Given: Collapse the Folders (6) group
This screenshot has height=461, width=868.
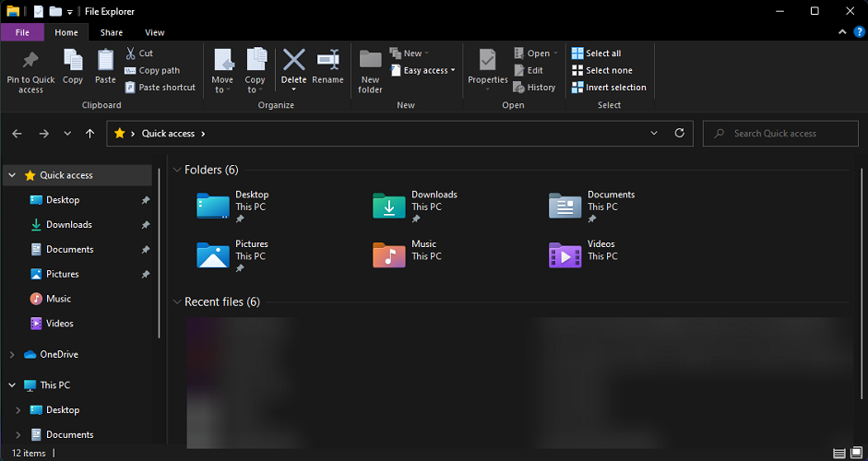Looking at the screenshot, I should tap(177, 170).
